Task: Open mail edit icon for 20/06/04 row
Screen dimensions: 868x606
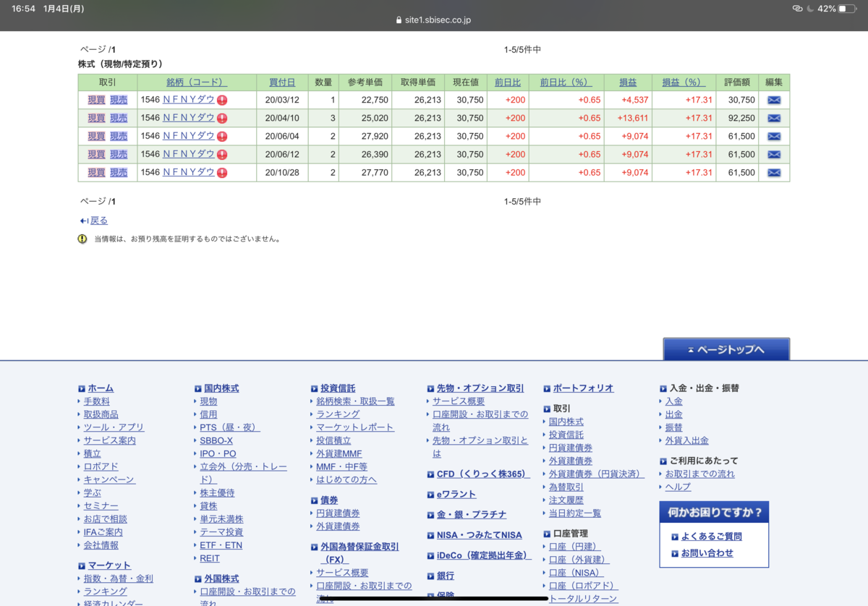Action: pos(774,136)
